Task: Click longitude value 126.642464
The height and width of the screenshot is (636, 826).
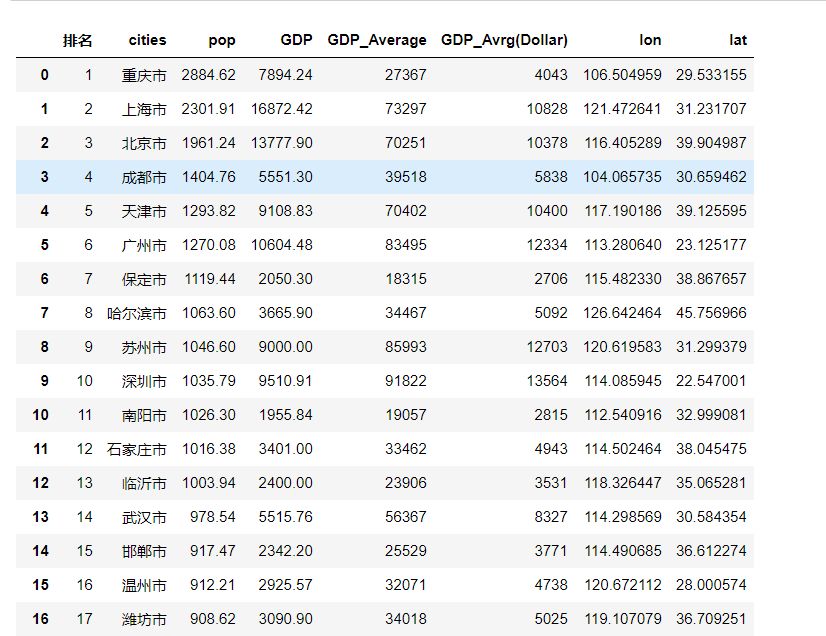Action: (x=622, y=313)
